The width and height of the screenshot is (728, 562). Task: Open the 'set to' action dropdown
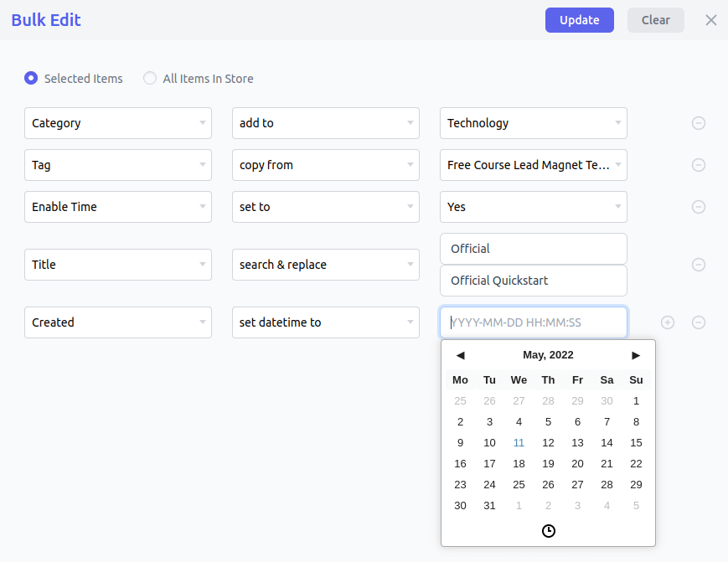click(326, 207)
